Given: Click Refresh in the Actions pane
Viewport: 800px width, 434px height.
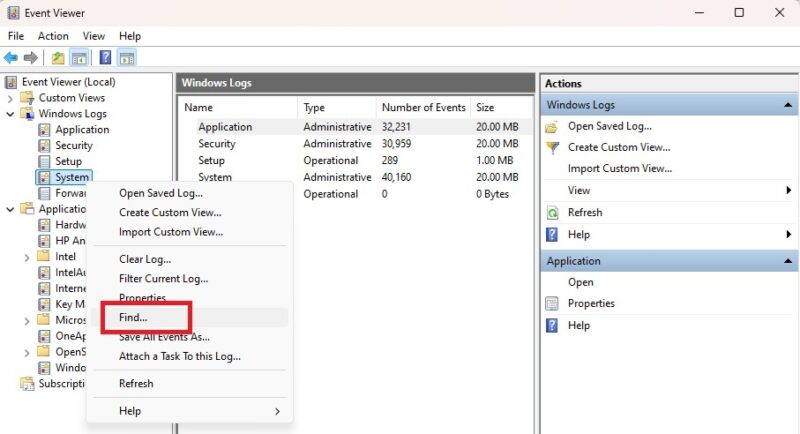Looking at the screenshot, I should click(x=585, y=212).
